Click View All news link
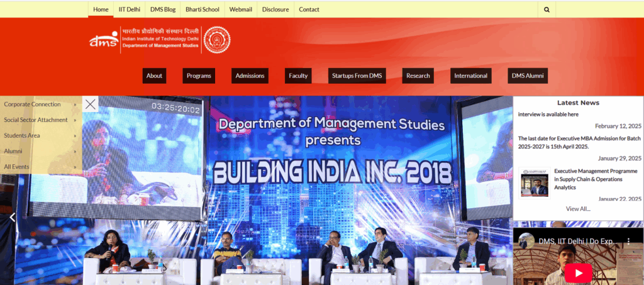 578,208
